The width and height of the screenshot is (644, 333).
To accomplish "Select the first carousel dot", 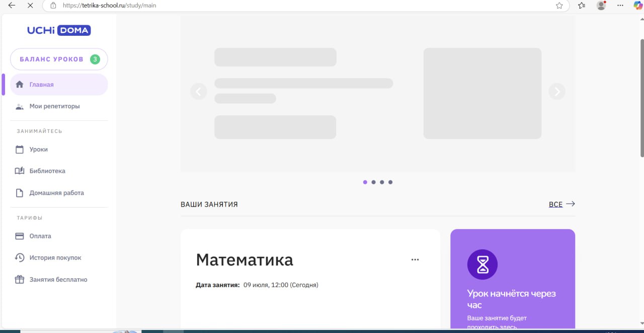I will (365, 182).
